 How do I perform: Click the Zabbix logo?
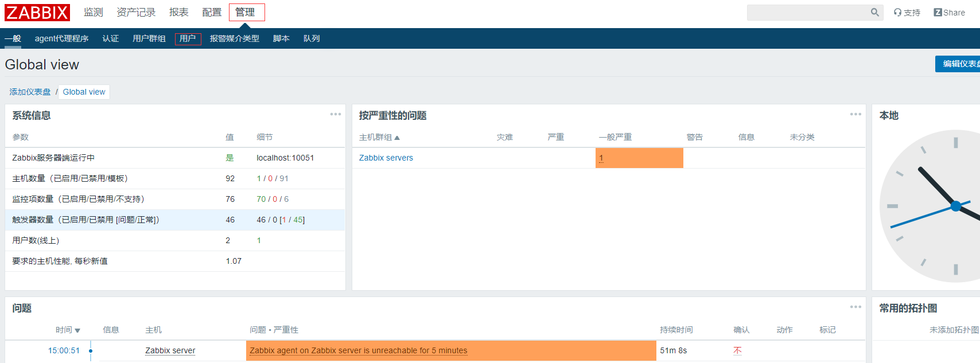click(x=37, y=13)
